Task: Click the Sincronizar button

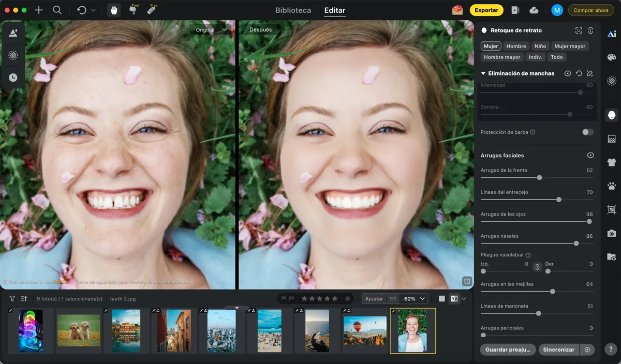Action: 558,350
